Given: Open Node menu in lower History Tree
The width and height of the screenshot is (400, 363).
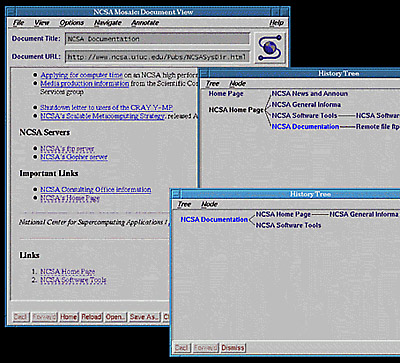Looking at the screenshot, I should (x=209, y=204).
